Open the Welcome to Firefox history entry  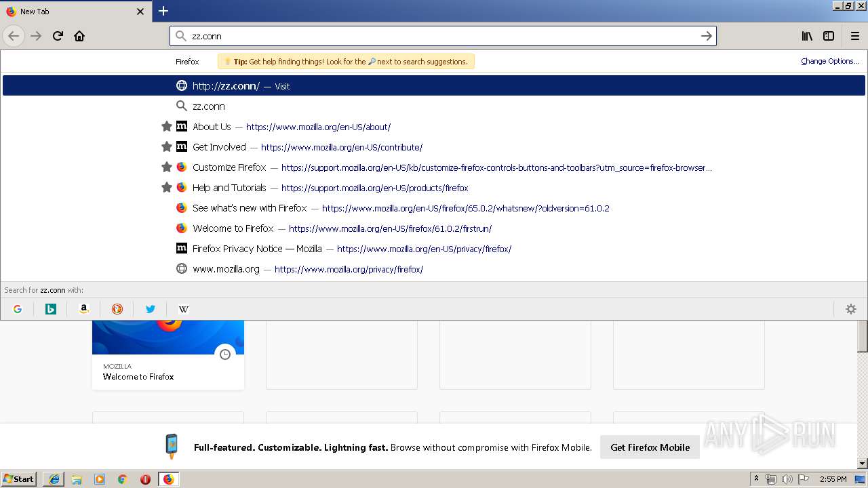434,228
